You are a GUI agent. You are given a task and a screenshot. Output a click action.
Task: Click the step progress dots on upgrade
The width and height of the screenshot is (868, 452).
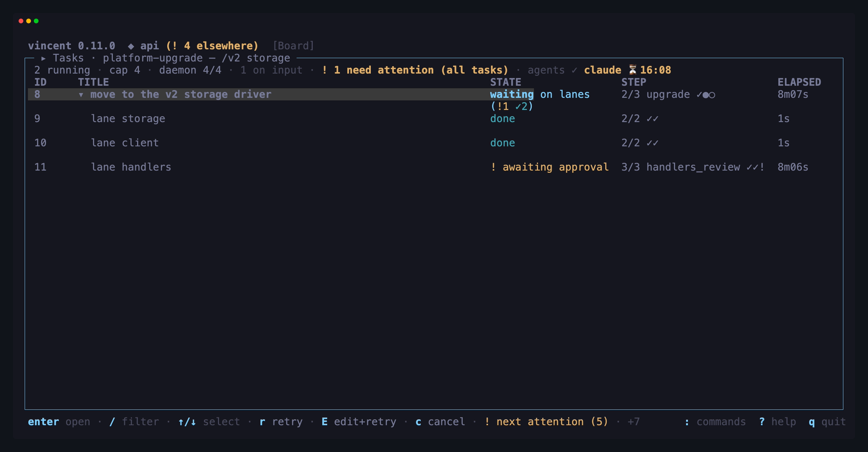click(706, 95)
